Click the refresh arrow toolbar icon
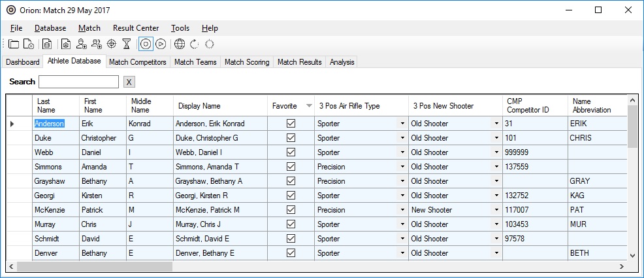 point(194,44)
